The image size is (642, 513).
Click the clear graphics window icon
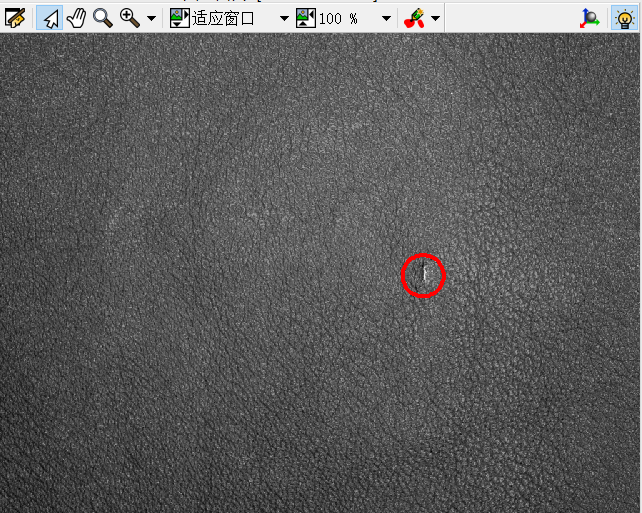(x=15, y=18)
